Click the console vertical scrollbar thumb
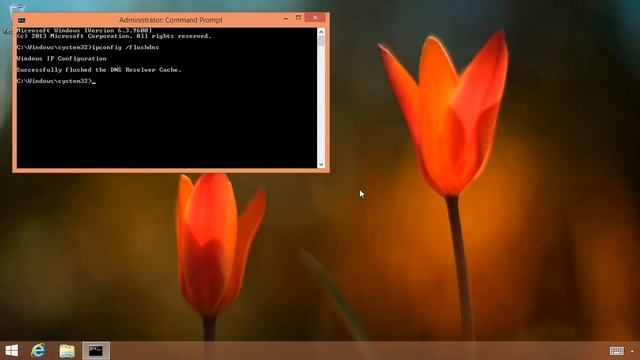Viewport: 640px width, 360px height. [321, 41]
